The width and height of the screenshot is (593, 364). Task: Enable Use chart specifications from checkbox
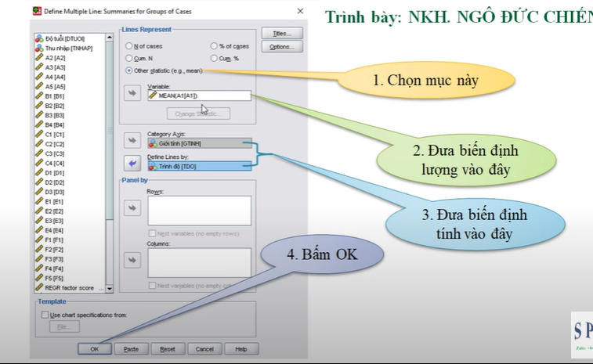[x=45, y=315]
